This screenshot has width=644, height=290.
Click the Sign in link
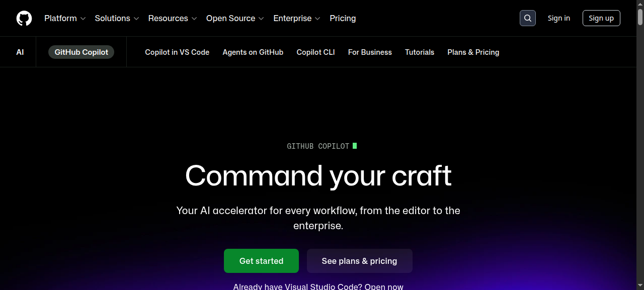click(559, 18)
